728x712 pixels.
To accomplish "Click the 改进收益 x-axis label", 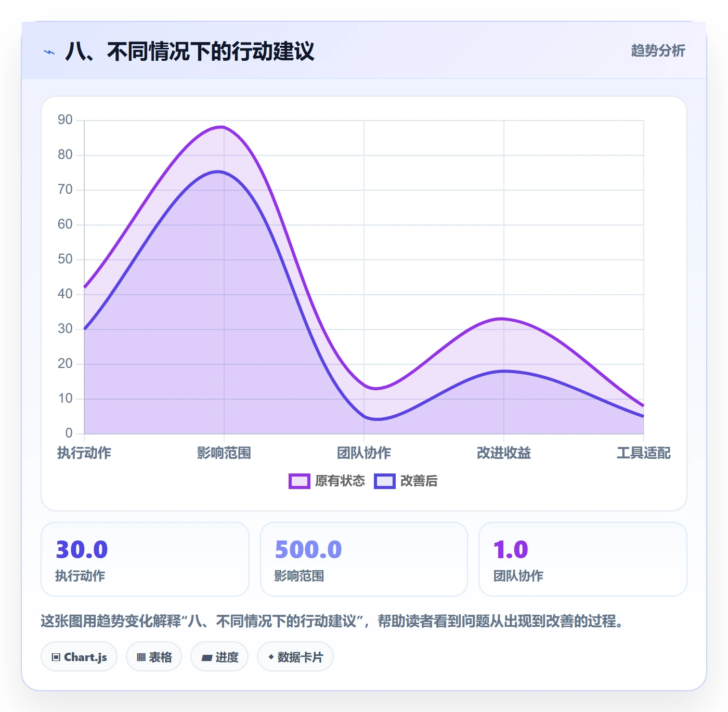I will [x=504, y=453].
